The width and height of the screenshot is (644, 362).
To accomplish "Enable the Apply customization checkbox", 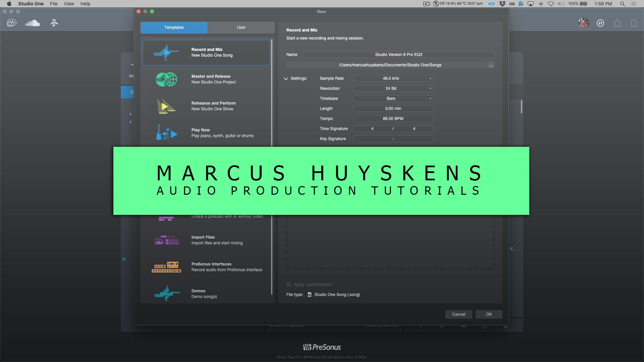I will [289, 285].
